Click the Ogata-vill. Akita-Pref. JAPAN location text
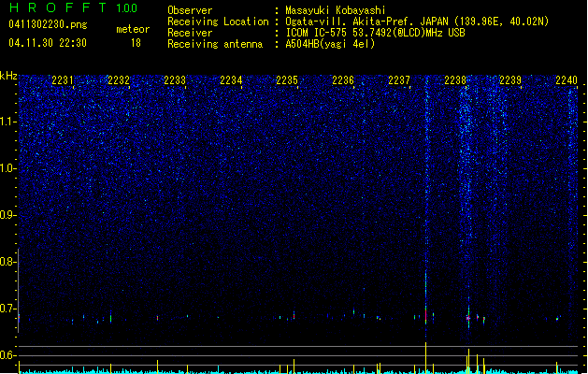 click(417, 22)
